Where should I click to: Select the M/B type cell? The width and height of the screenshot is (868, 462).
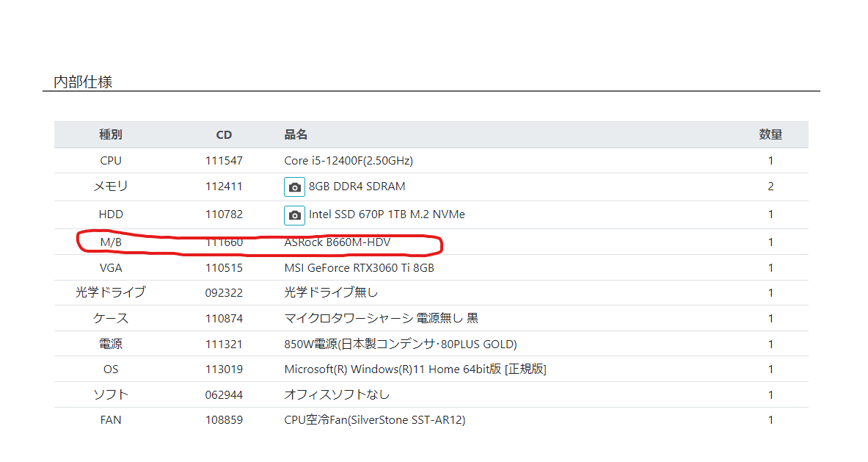[111, 242]
